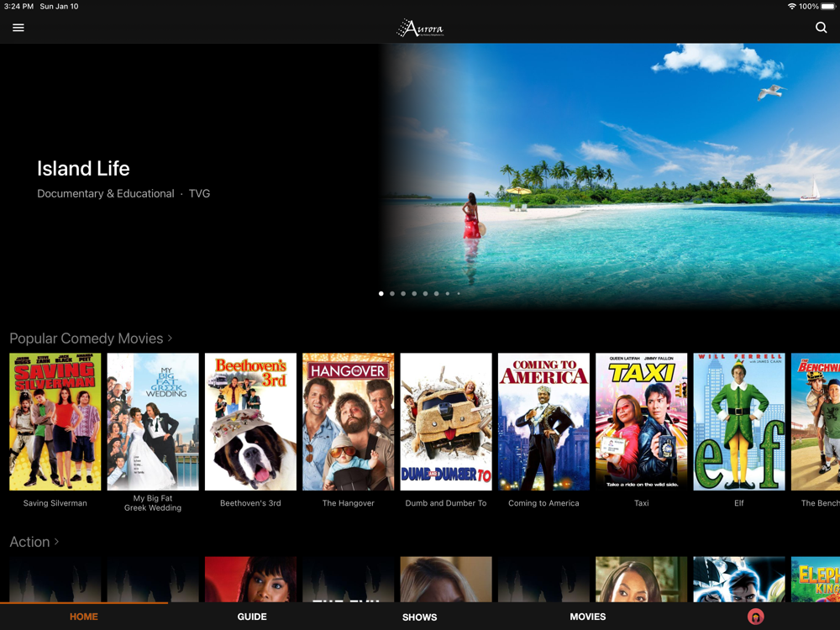
Task: Click the 'Coming to America' caption text
Action: click(x=543, y=503)
